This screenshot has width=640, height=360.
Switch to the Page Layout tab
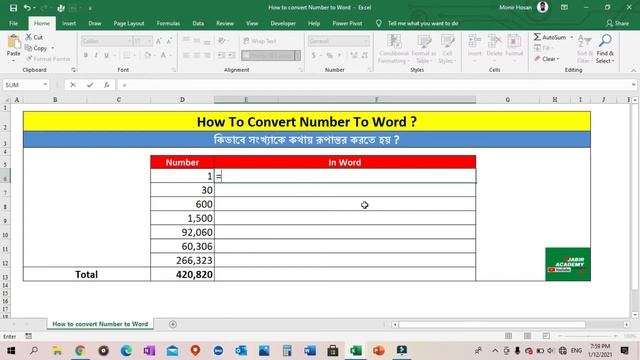click(x=129, y=23)
